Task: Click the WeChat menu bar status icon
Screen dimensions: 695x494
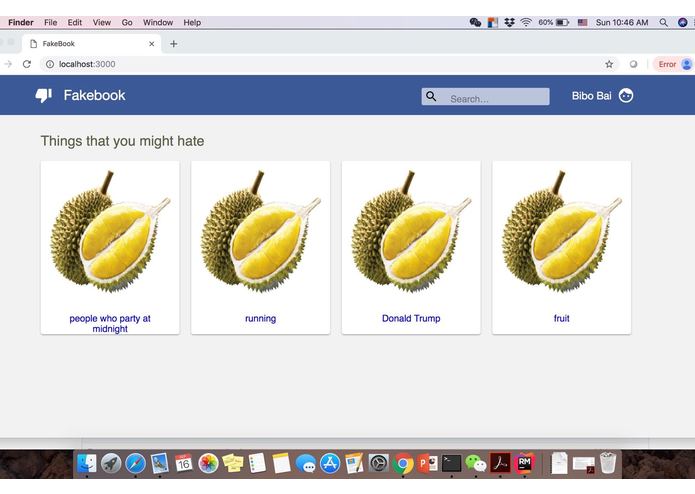Action: tap(475, 23)
